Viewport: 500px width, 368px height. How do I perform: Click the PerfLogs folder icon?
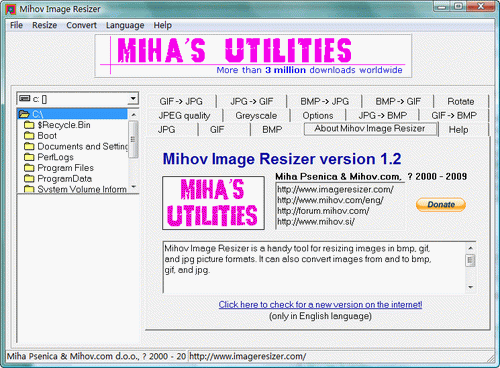29,157
